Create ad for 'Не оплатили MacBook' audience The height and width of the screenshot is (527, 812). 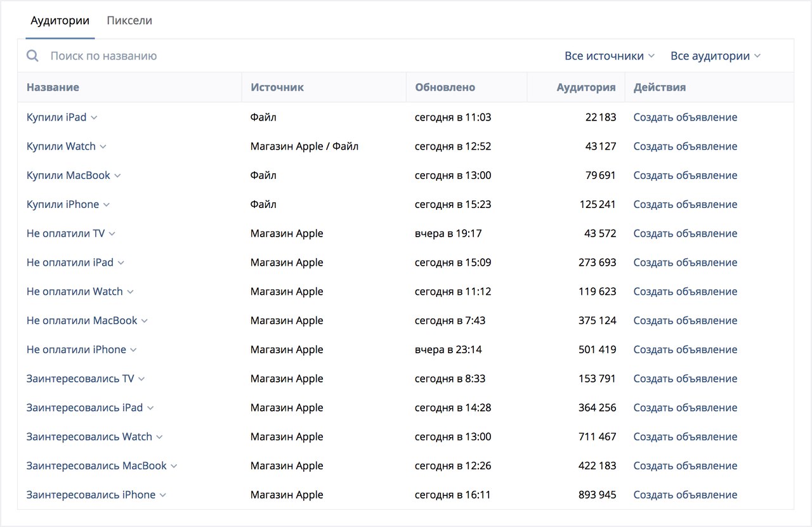pyautogui.click(x=685, y=321)
